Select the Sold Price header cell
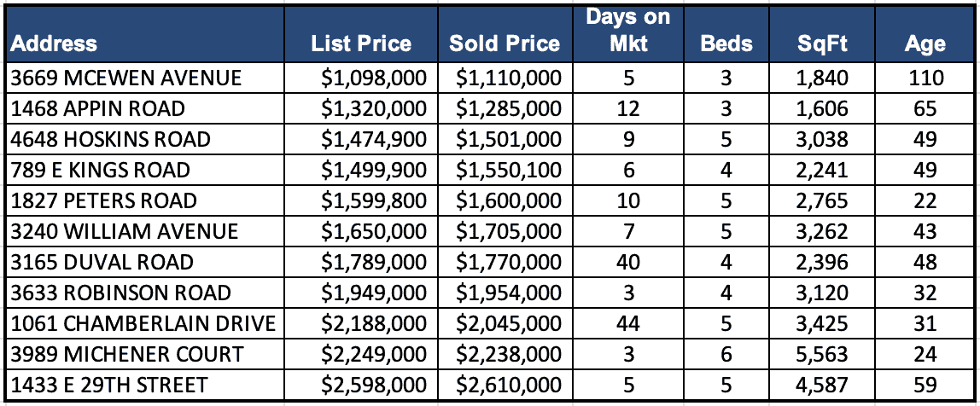980x406 pixels. click(505, 43)
